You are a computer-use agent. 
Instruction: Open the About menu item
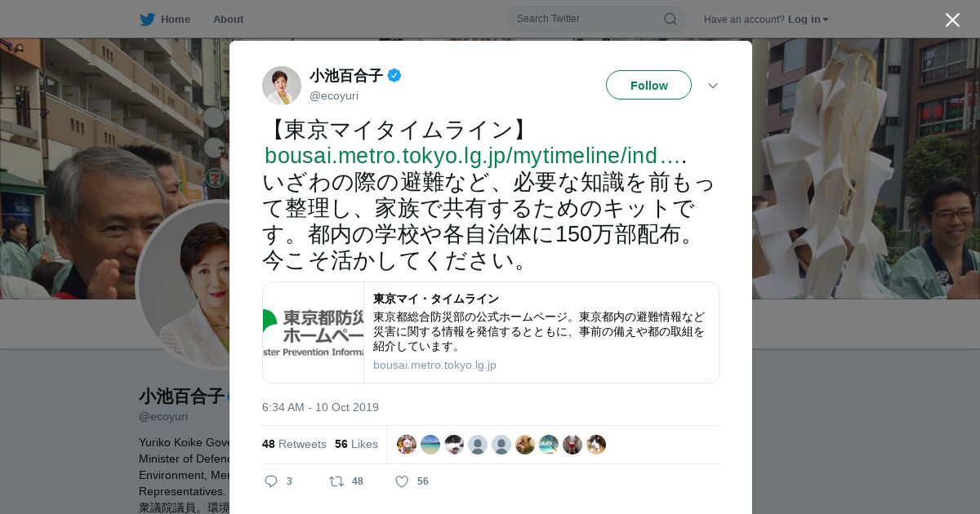[228, 19]
